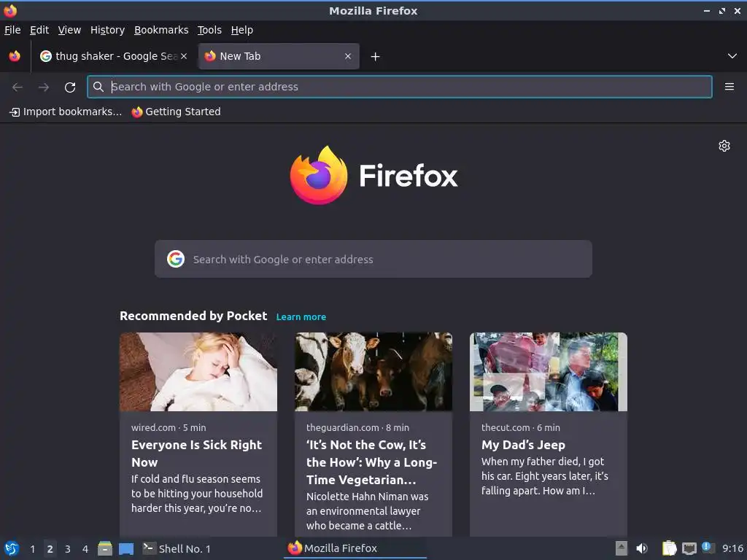
Task: Go back with the back arrow
Action: coord(18,87)
